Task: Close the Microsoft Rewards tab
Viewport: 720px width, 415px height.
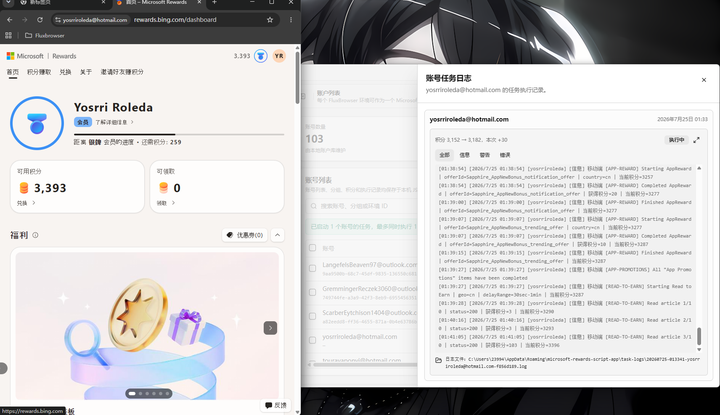Action: click(x=199, y=2)
